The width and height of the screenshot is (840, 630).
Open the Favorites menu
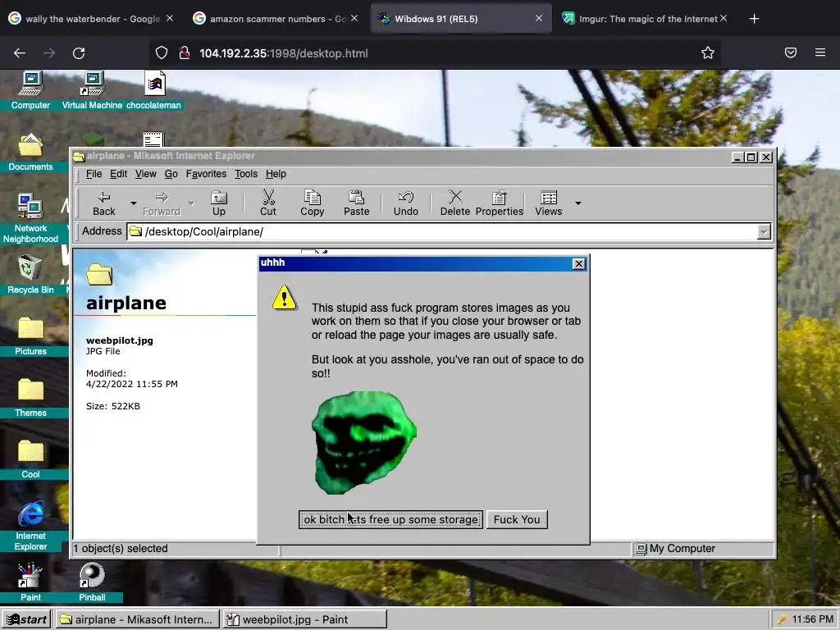click(x=206, y=174)
